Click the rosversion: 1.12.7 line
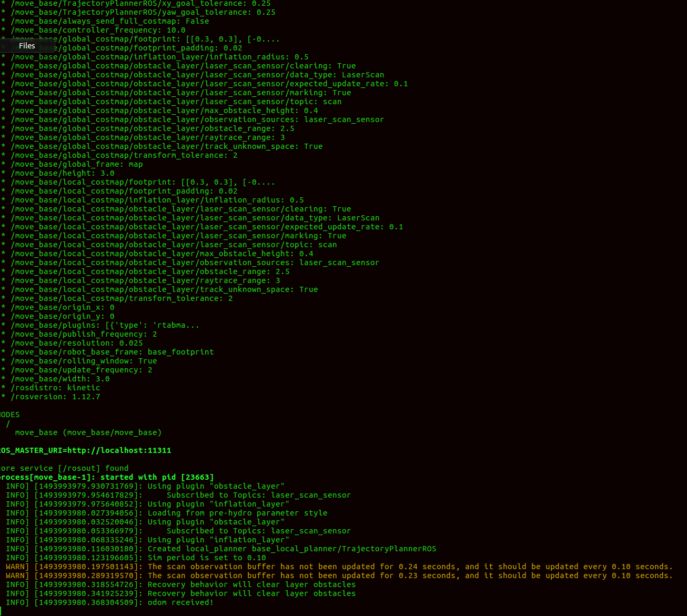Viewport: 687px width, 616px height. click(x=55, y=397)
